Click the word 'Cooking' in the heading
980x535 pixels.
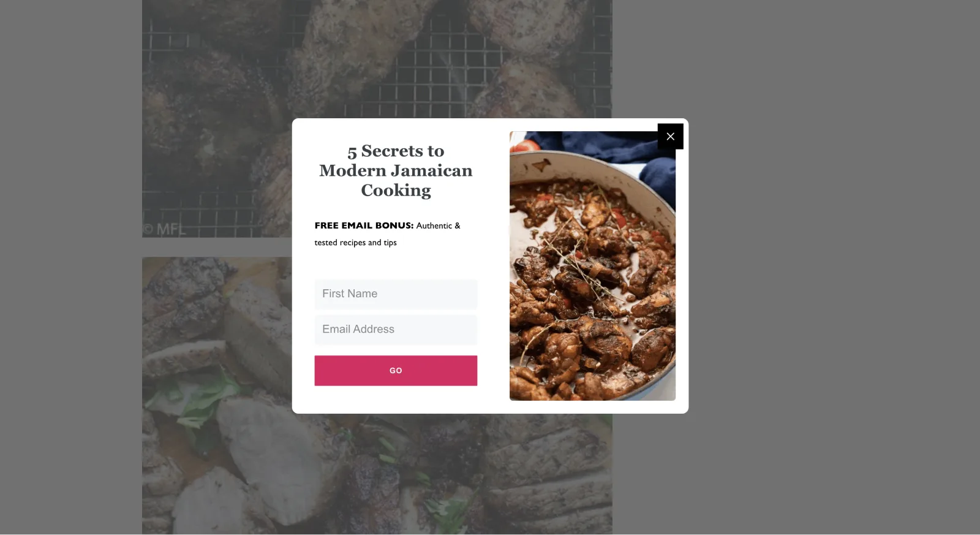pyautogui.click(x=396, y=191)
